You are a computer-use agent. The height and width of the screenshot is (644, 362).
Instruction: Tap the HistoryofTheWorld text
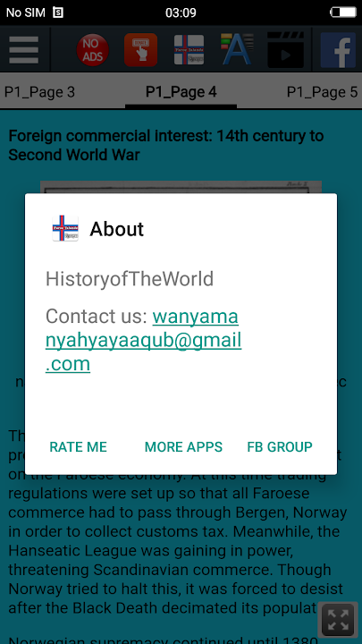[x=130, y=279]
